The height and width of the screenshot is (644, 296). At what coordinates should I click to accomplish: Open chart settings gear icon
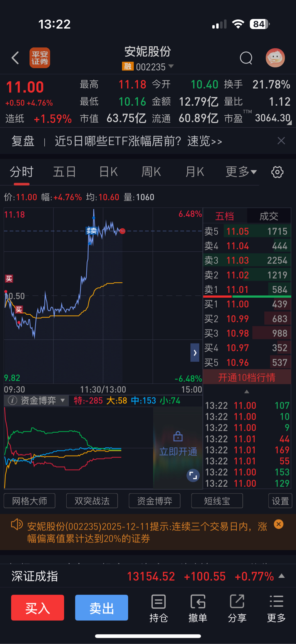(277, 172)
